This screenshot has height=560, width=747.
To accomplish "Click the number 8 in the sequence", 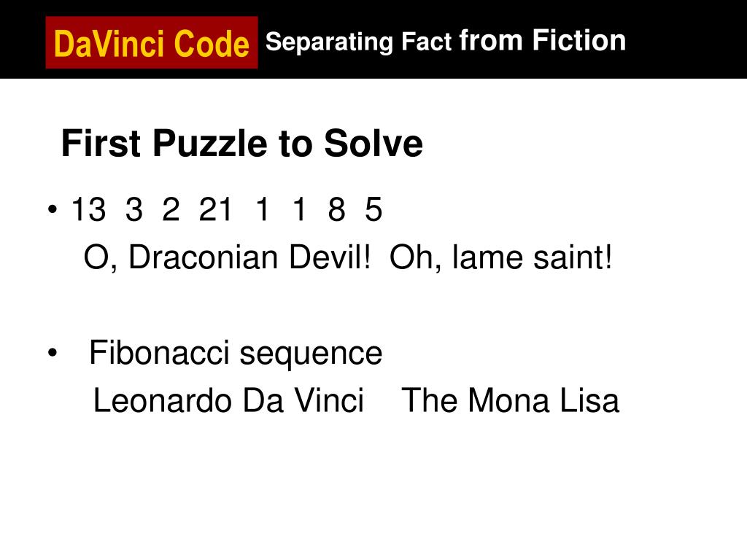I will pyautogui.click(x=336, y=209).
